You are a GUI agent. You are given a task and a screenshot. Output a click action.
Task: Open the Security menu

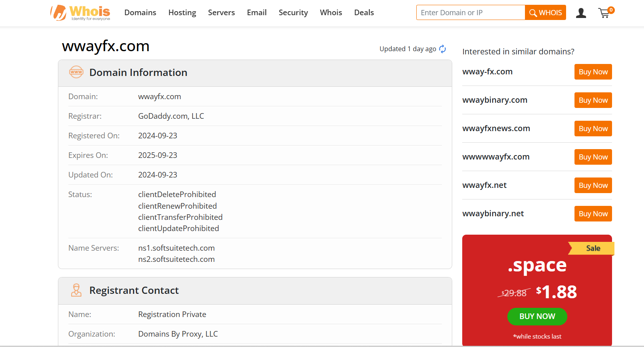point(293,13)
